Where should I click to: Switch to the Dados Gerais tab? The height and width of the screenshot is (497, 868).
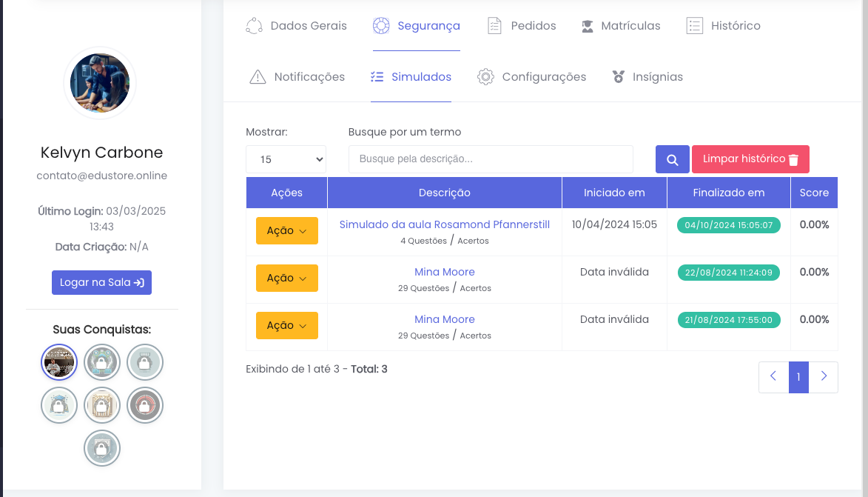(297, 26)
